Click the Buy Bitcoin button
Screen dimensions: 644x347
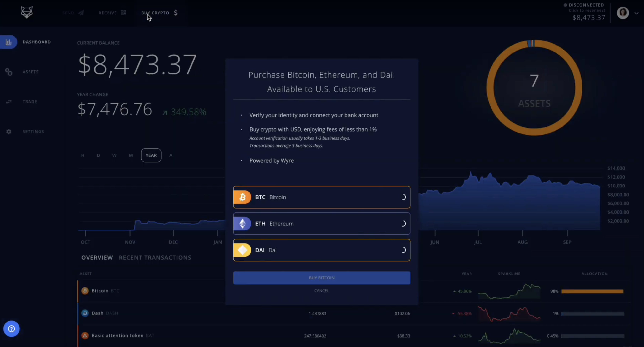321,278
